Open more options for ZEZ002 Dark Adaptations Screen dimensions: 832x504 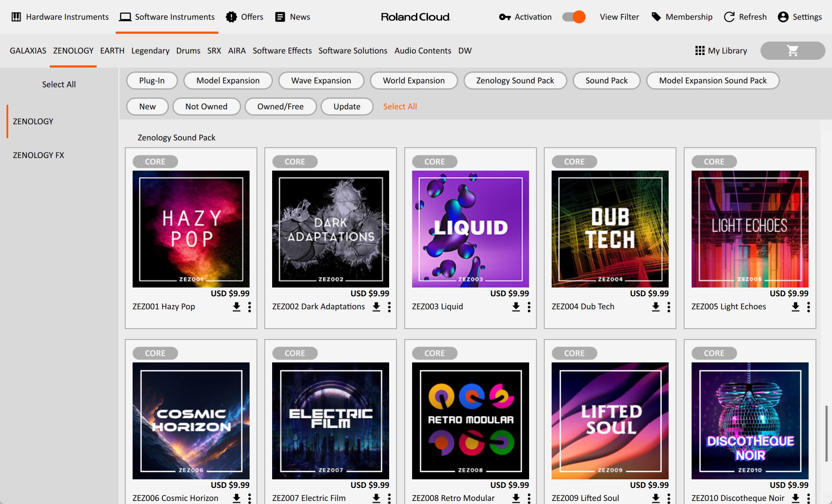coord(389,307)
